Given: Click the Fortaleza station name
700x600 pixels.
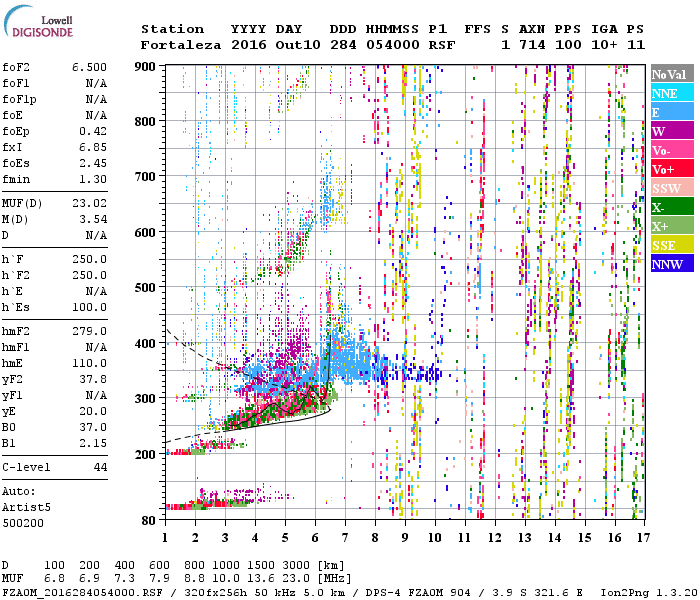Looking at the screenshot, I should pyautogui.click(x=181, y=45).
